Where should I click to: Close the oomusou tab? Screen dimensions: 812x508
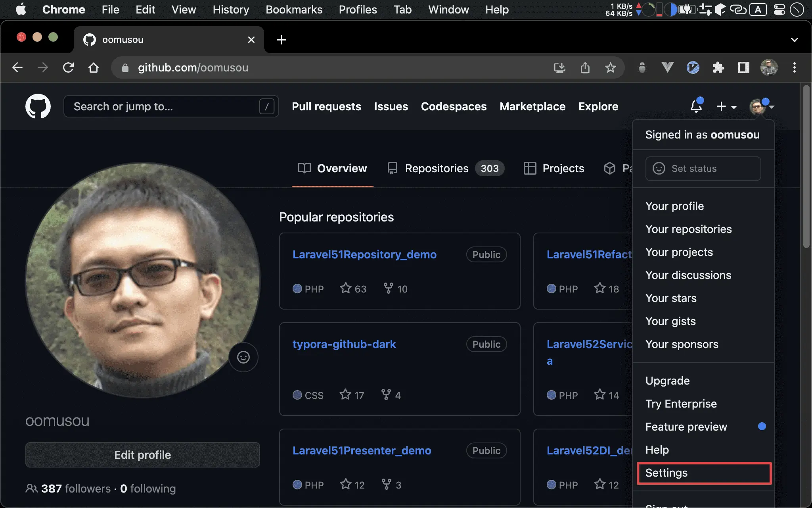click(251, 40)
